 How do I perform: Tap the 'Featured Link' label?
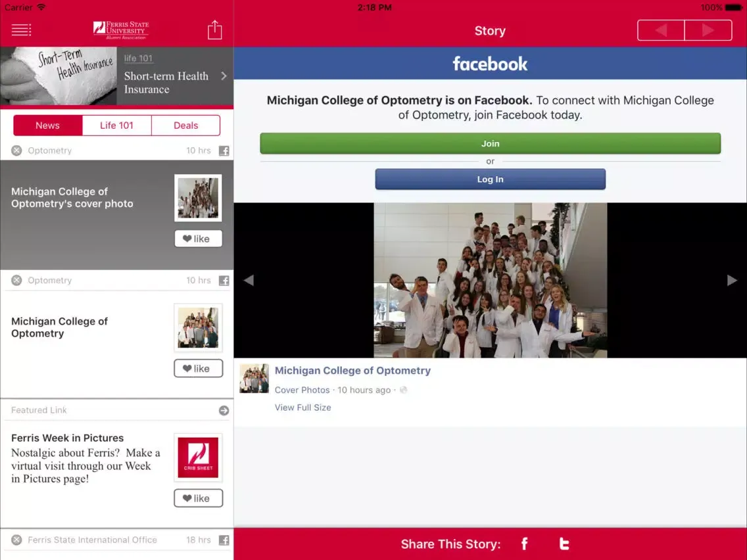pyautogui.click(x=39, y=410)
